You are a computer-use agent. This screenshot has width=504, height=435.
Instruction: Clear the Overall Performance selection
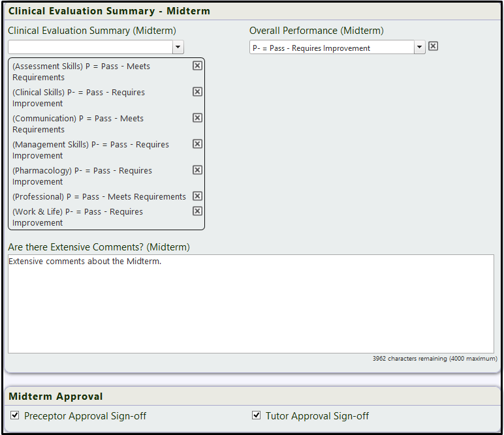pos(433,46)
